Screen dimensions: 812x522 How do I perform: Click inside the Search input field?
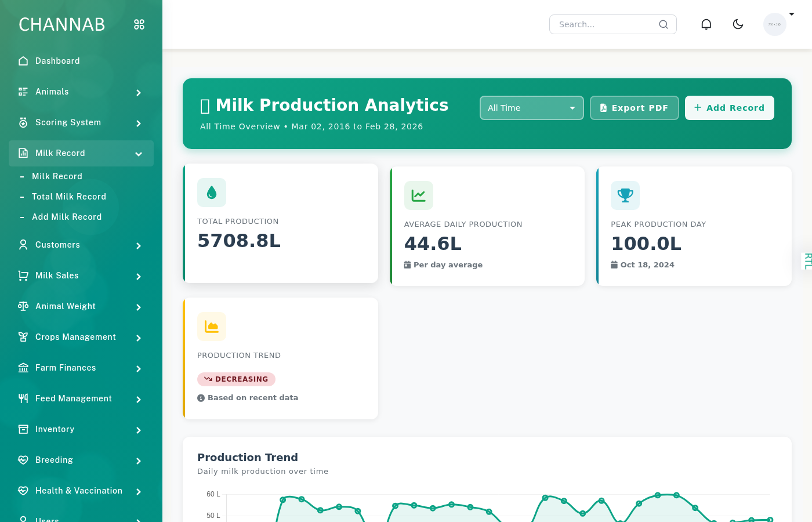point(603,24)
